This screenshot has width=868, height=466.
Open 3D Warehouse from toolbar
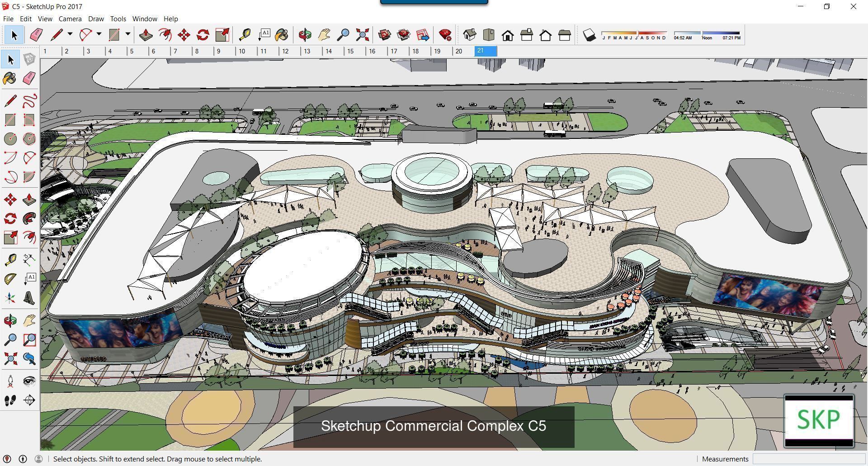[x=385, y=35]
